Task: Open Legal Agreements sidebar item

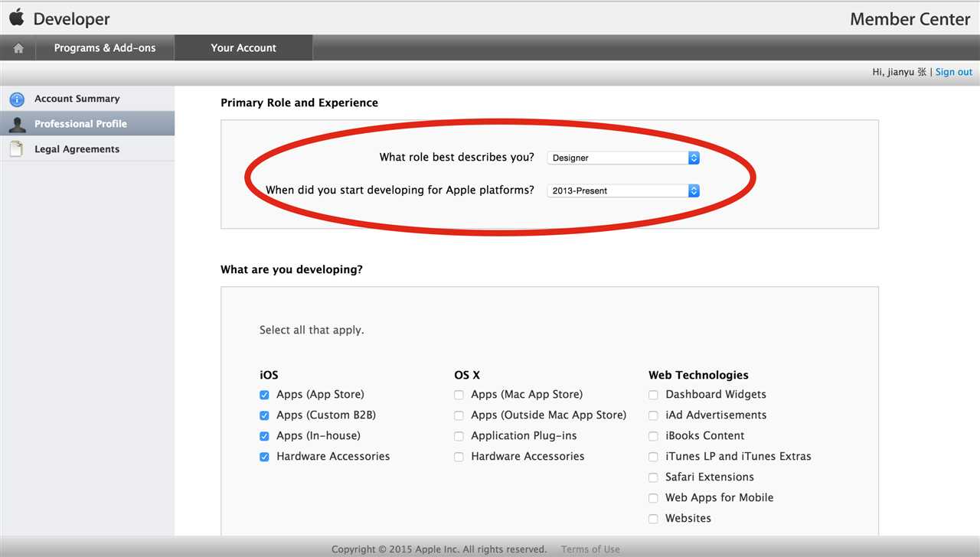Action: (x=87, y=149)
